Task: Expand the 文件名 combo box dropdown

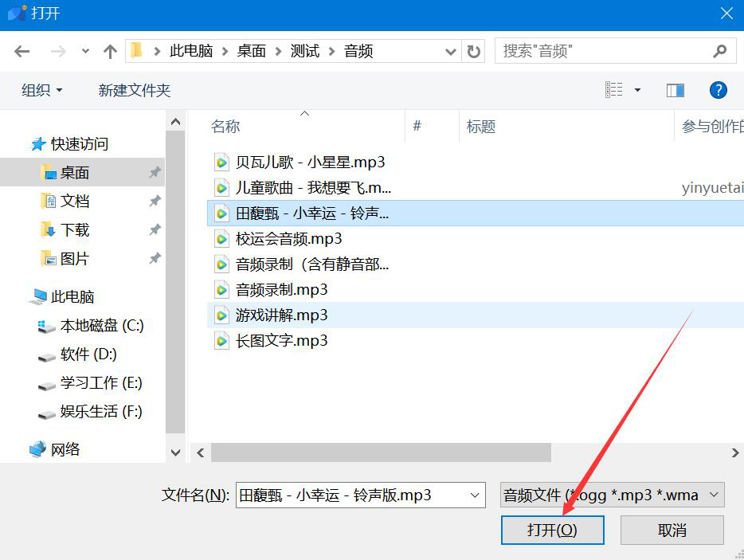Action: tap(475, 495)
